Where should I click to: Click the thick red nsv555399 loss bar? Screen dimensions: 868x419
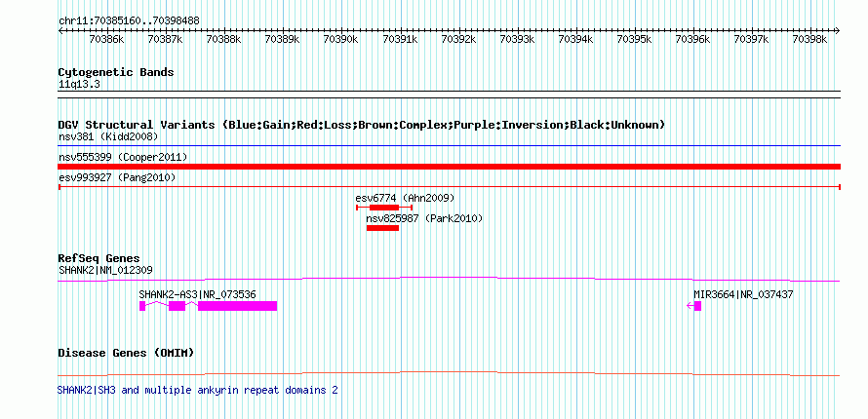(x=450, y=167)
